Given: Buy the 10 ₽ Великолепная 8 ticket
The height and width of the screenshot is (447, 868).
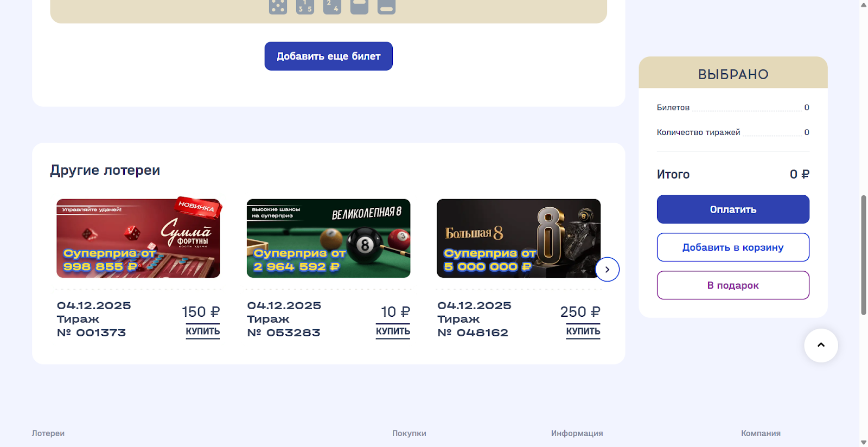Looking at the screenshot, I should pos(393,331).
